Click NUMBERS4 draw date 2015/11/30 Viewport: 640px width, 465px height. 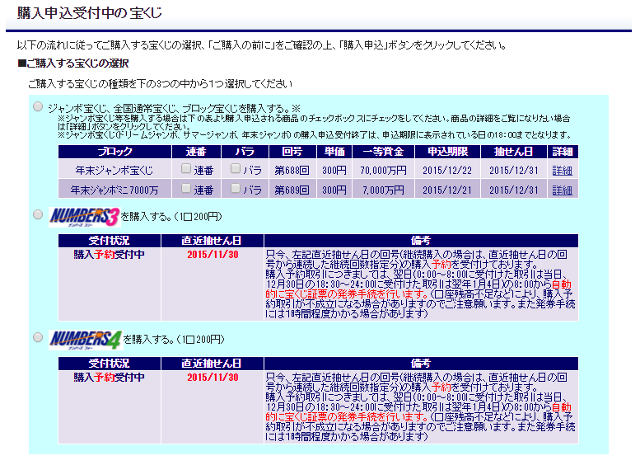pyautogui.click(x=213, y=377)
